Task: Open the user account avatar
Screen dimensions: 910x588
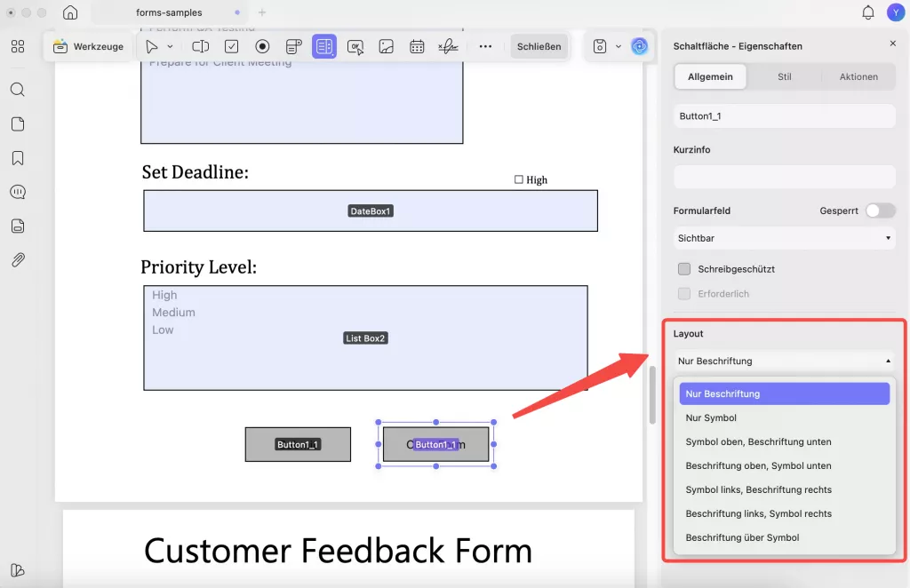Action: (896, 12)
